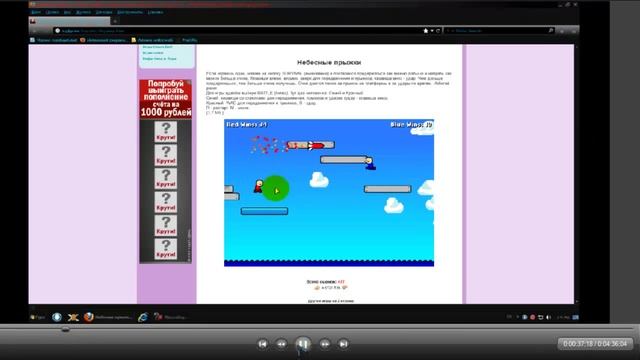Click the browser page vertical scrollbar
This screenshot has width=640, height=360.
tap(576, 174)
